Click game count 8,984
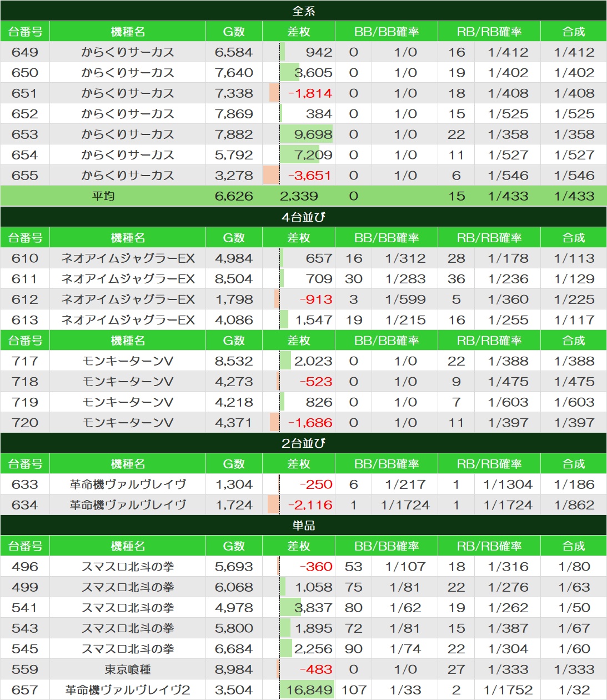Screen dimensions: 607x700 tap(234, 669)
